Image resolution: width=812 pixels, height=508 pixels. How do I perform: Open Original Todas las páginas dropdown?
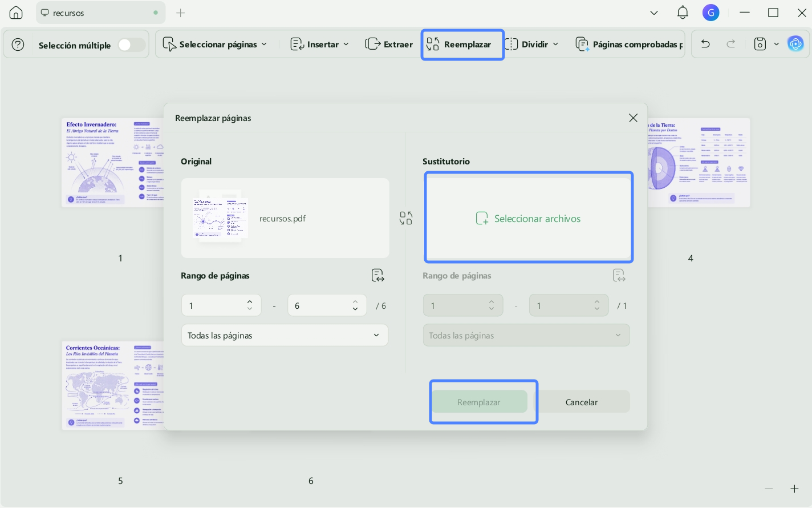[285, 335]
